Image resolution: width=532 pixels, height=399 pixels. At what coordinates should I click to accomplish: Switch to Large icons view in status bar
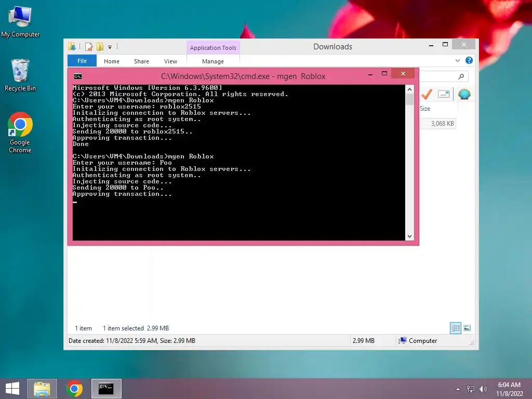click(467, 328)
